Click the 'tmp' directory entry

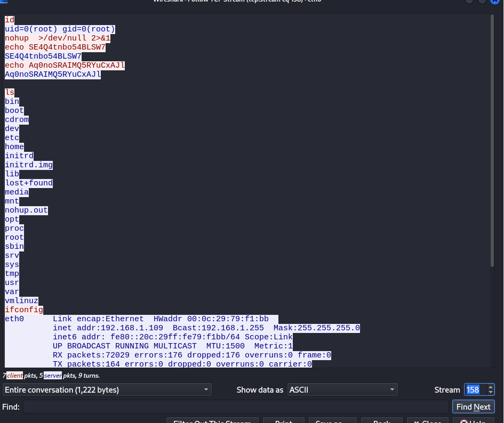pyautogui.click(x=12, y=274)
